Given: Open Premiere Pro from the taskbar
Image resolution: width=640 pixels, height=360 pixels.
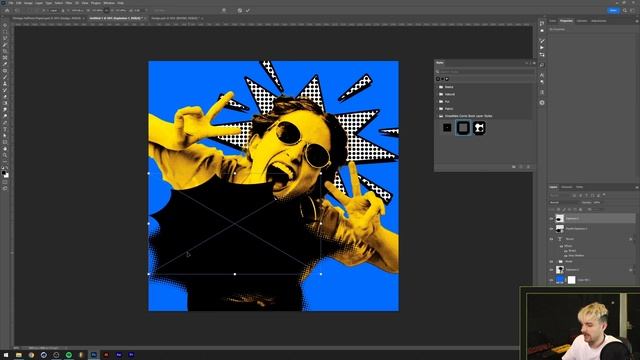Looking at the screenshot, I should click(x=131, y=355).
